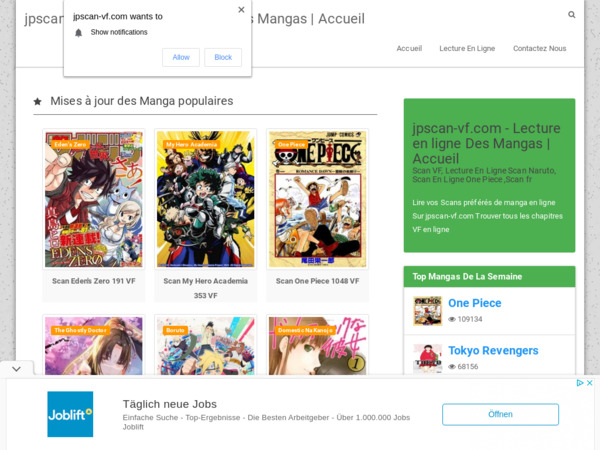Viewport: 600px width, 450px height.
Task: Open the site search magnifier icon
Action: [571, 15]
